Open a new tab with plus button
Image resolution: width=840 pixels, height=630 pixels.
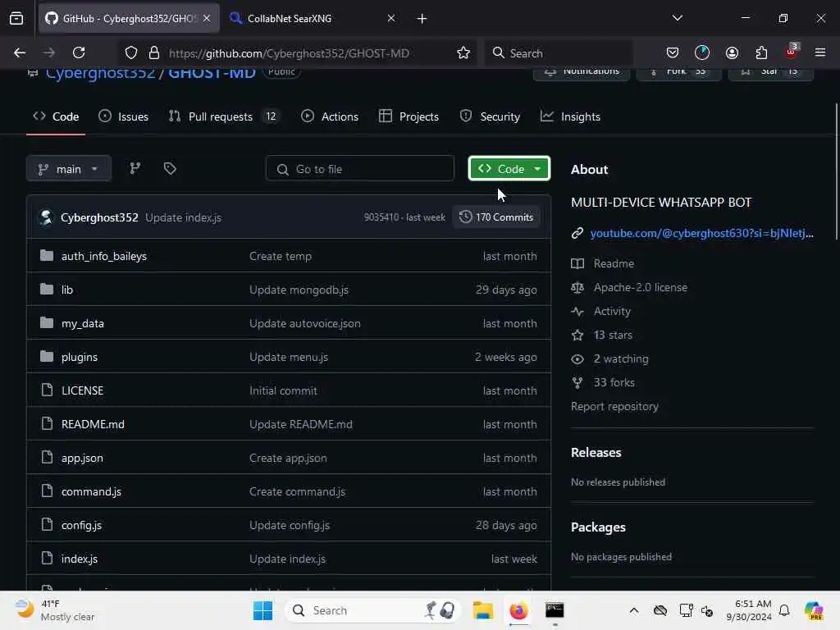point(422,19)
